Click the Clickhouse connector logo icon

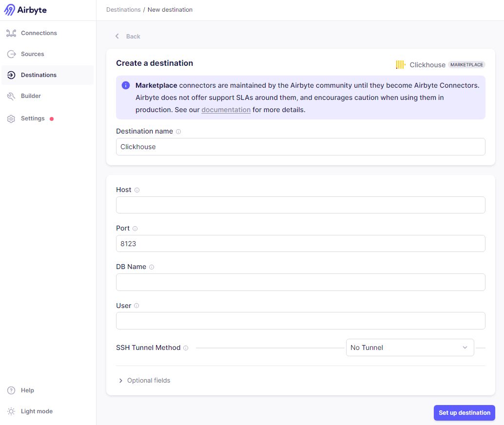(401, 65)
